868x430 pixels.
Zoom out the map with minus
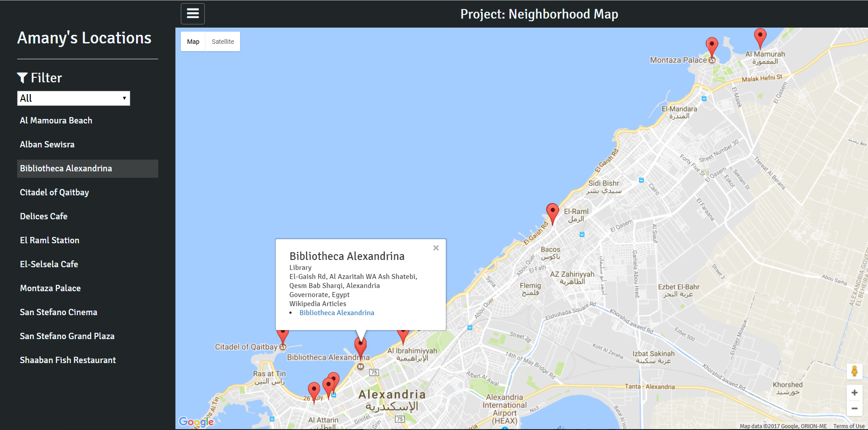click(854, 408)
